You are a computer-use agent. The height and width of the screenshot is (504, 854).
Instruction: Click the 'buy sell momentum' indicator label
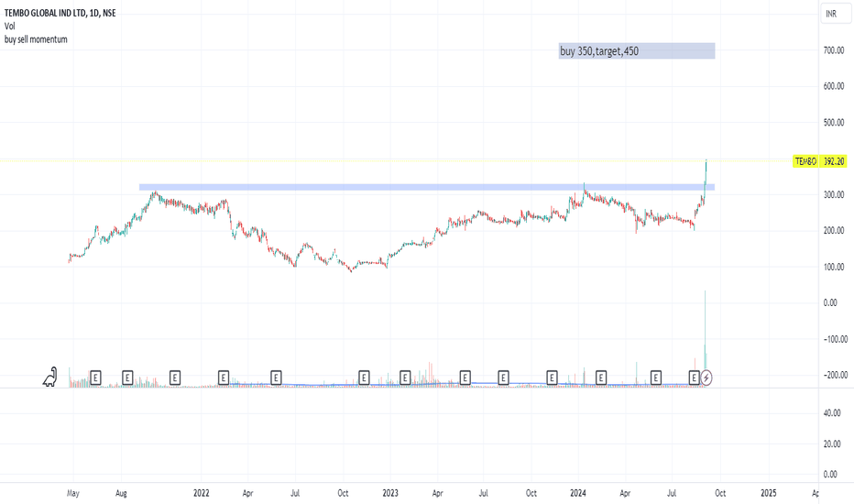(36, 39)
